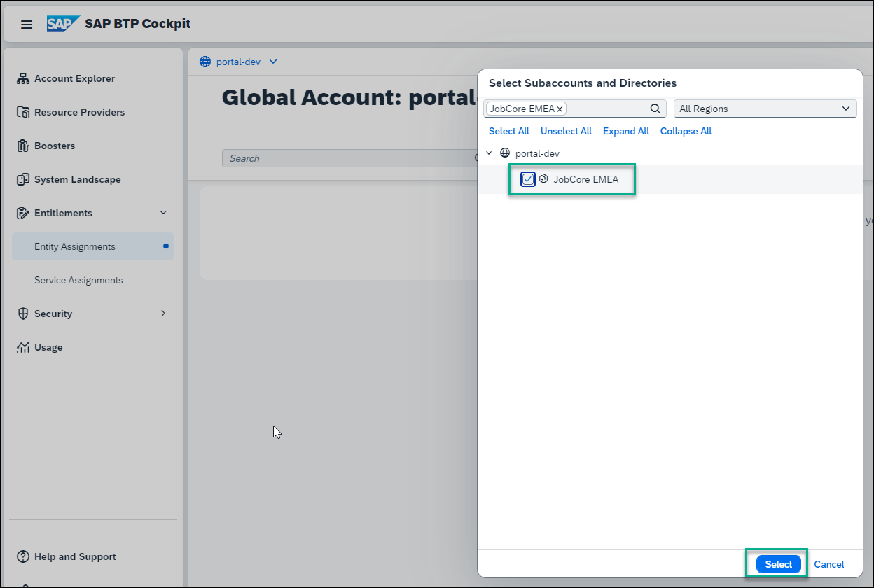Click the Entitlements icon in sidebar

[23, 213]
